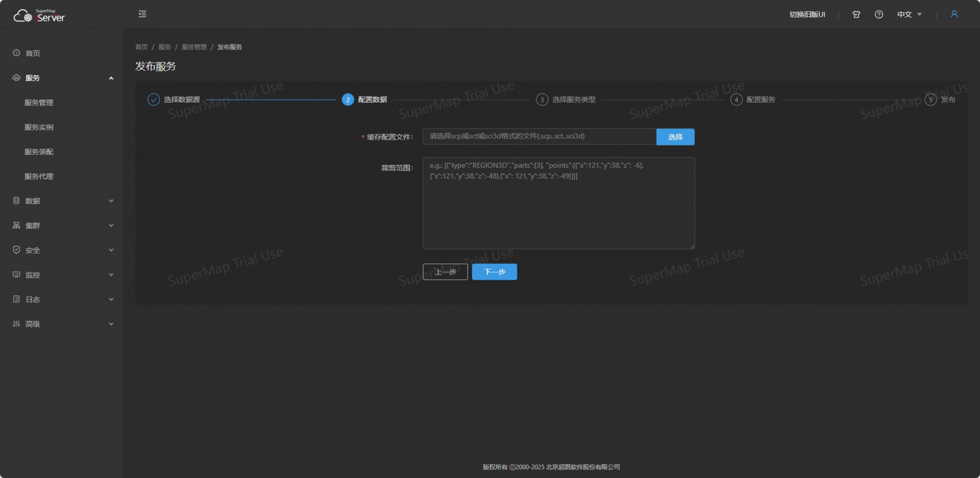Click the 集群 cluster icon in sidebar
The image size is (980, 478).
coord(17,225)
